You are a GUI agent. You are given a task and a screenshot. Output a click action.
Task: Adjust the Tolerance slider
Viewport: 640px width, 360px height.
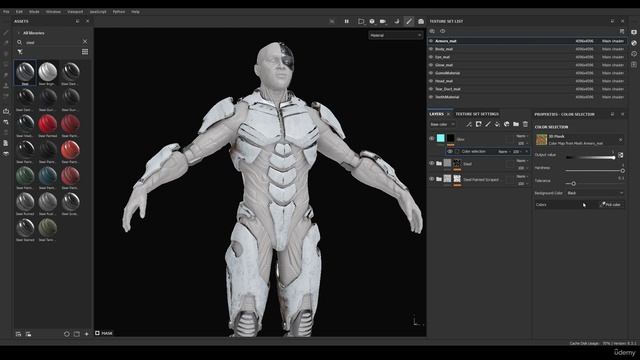(595, 184)
